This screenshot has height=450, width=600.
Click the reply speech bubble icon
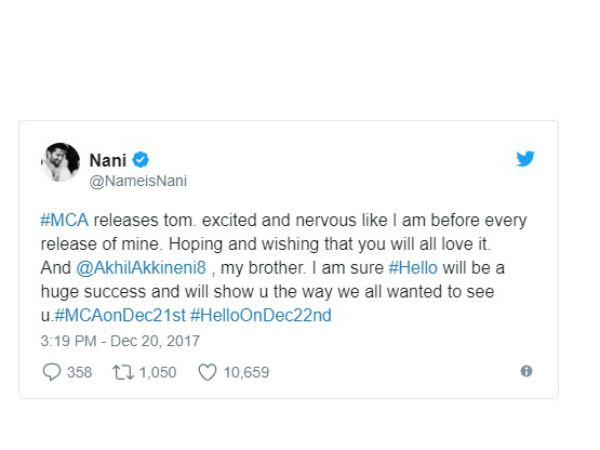point(52,372)
